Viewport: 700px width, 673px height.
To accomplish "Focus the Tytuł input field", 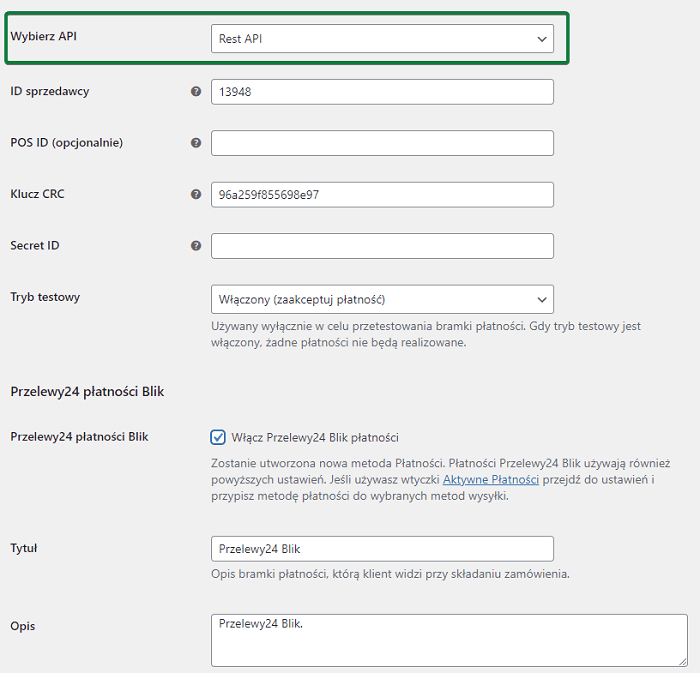I will tap(382, 549).
